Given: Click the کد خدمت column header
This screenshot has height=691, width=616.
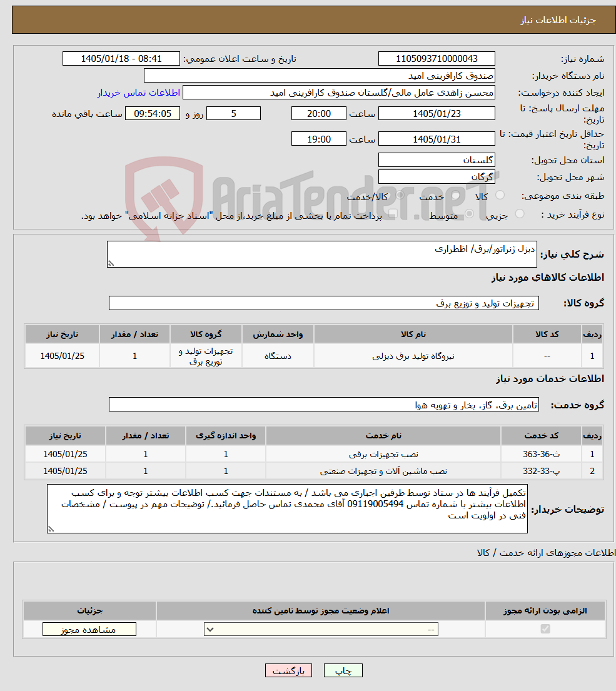Looking at the screenshot, I should [541, 435].
